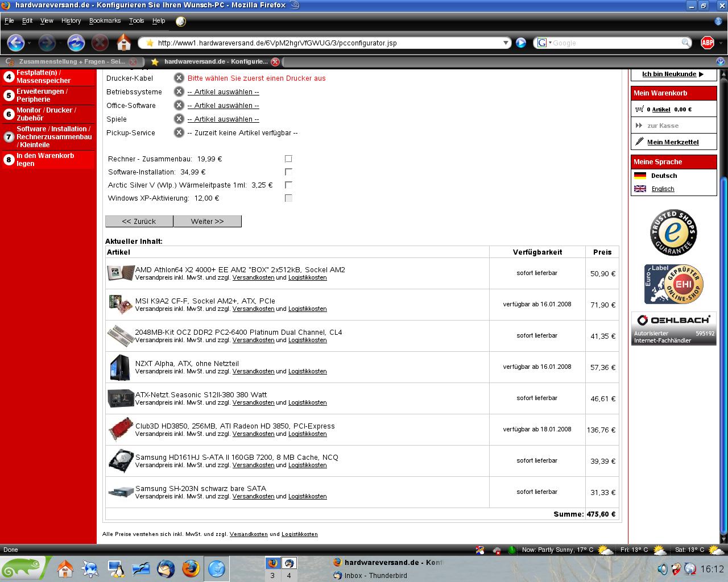
Task: Go to step 6 Monitor / Drucker / Zubehör
Action: click(48, 114)
